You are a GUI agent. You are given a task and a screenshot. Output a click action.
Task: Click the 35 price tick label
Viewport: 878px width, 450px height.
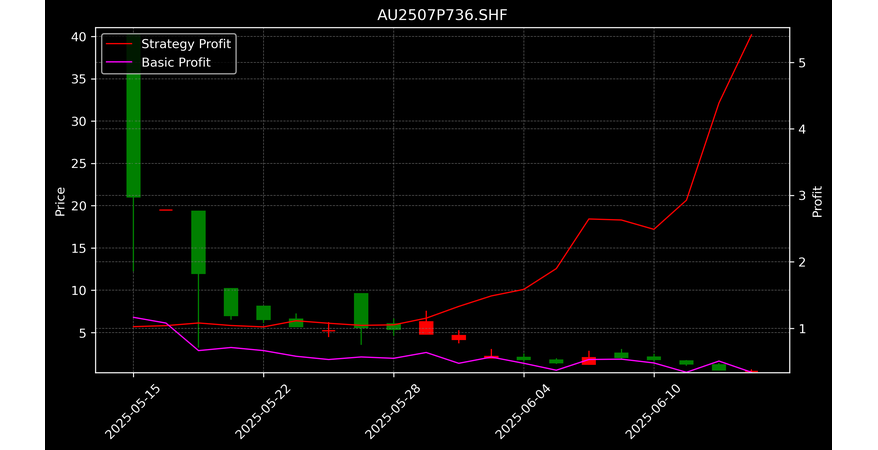(79, 79)
